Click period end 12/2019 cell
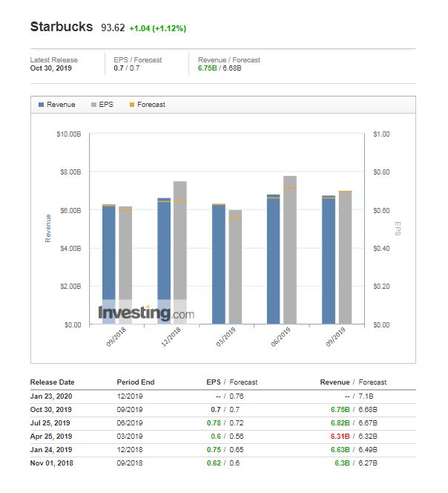Viewport: 448px width, 493px height. tap(130, 396)
